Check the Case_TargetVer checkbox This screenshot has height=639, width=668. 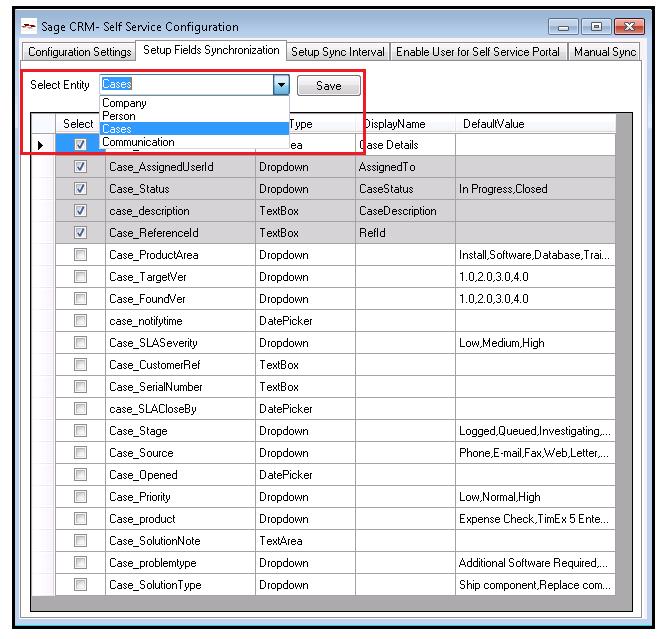tap(80, 276)
